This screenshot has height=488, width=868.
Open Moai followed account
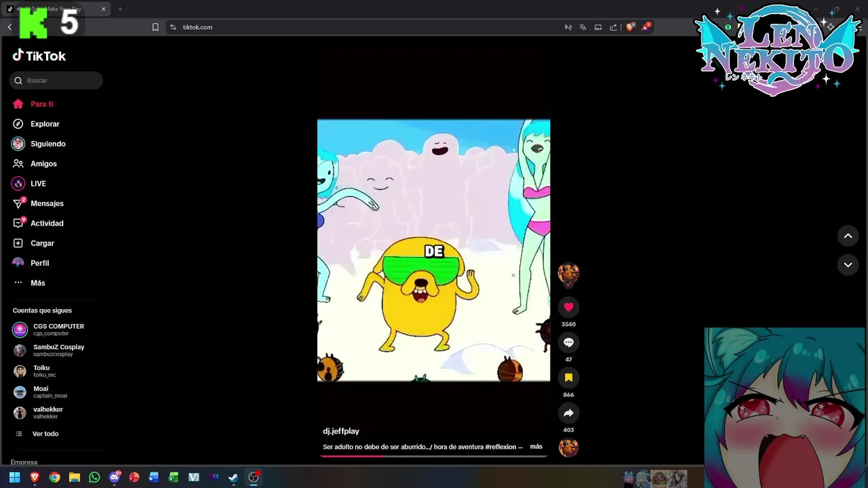click(x=41, y=392)
